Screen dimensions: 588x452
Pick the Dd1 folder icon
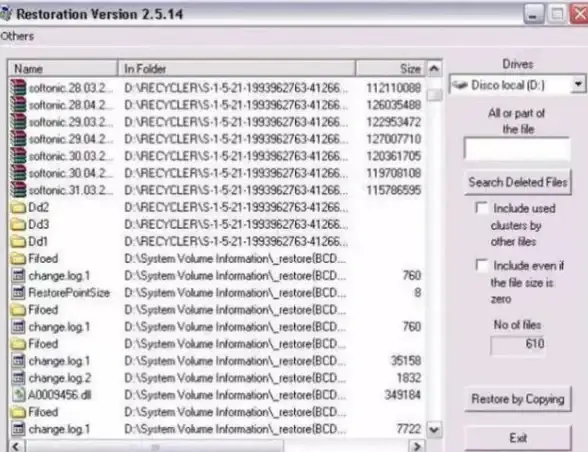pos(18,242)
